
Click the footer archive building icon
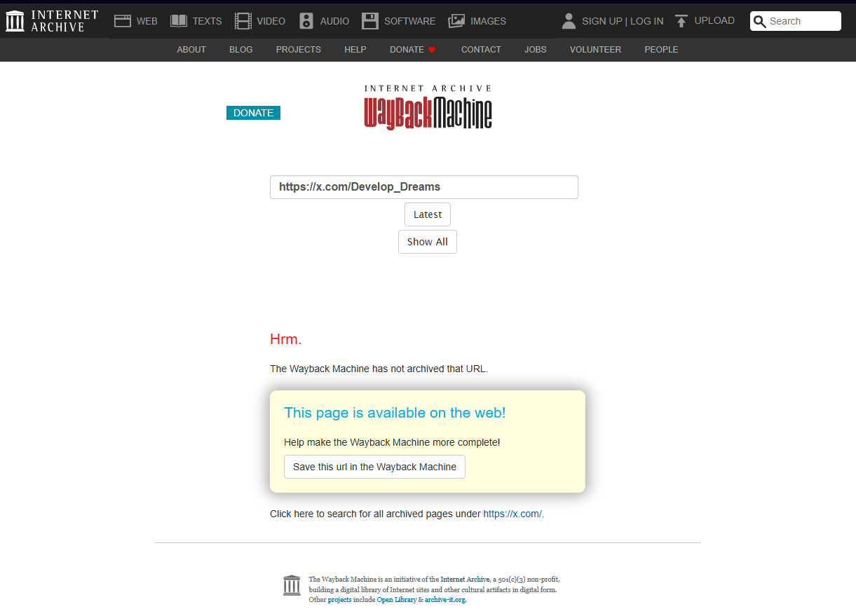[292, 585]
